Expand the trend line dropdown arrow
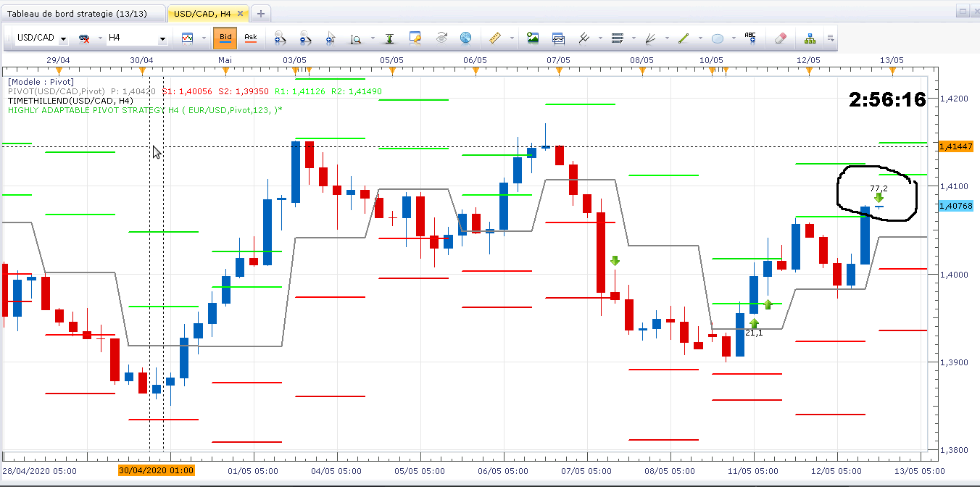The width and height of the screenshot is (980, 487). click(x=699, y=38)
